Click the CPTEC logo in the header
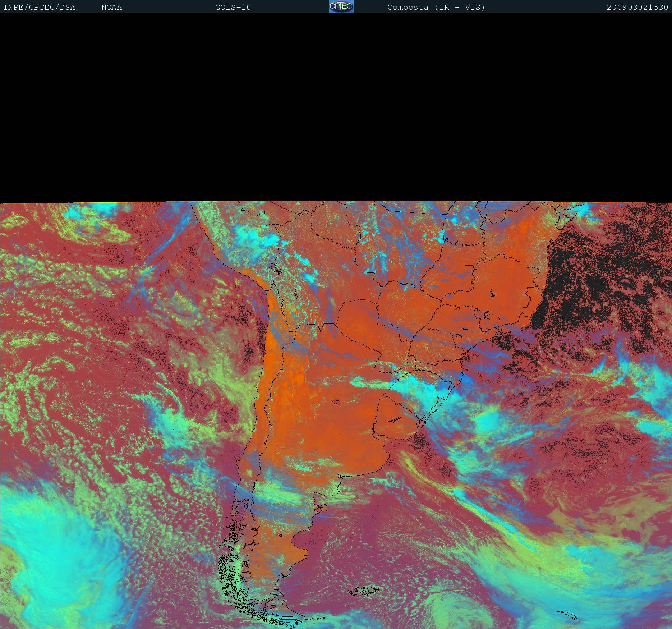Viewport: 672px width, 629px height. coord(341,6)
